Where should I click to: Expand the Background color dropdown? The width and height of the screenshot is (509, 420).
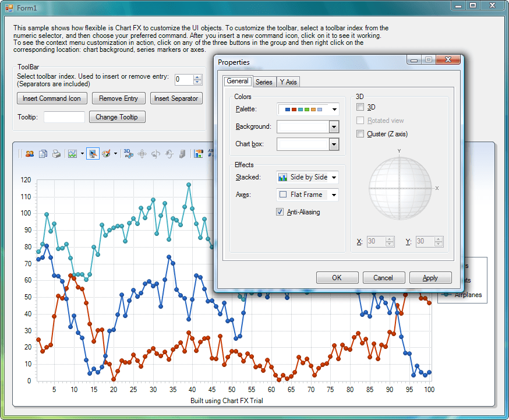[334, 126]
